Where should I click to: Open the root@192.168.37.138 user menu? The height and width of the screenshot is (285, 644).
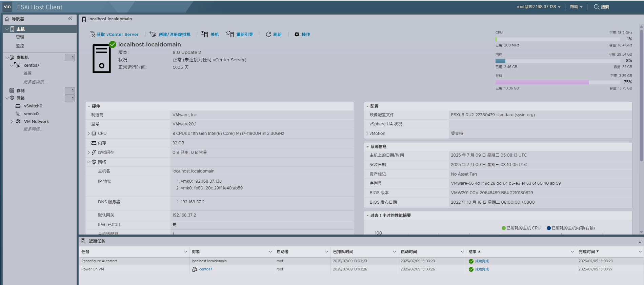539,7
